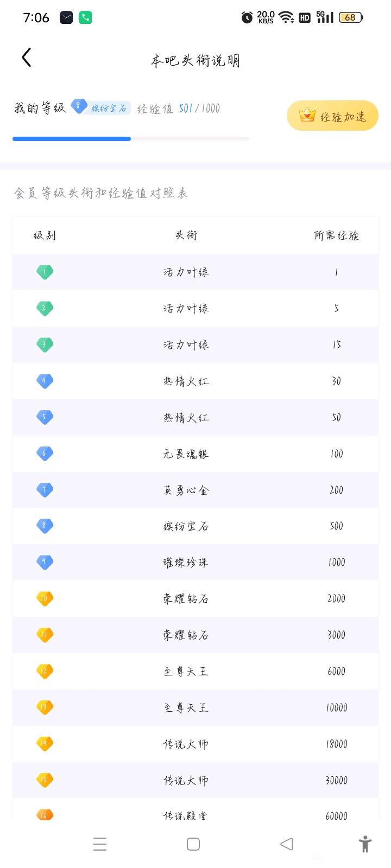This screenshot has height=868, width=391.
Task: Select the 无畏魂银 title row
Action: pyautogui.click(x=195, y=454)
